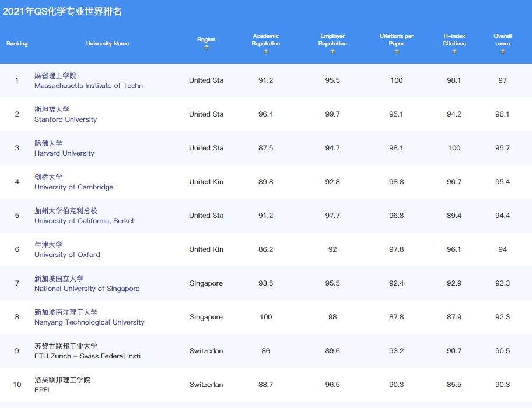Image resolution: width=532 pixels, height=408 pixels.
Task: Select Oxford's employer reputation 92
Action: [332, 249]
